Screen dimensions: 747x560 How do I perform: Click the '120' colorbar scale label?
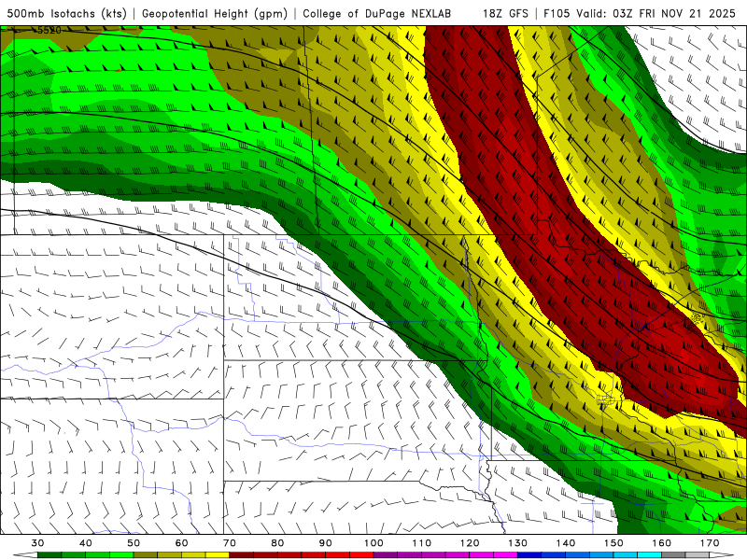click(x=470, y=543)
